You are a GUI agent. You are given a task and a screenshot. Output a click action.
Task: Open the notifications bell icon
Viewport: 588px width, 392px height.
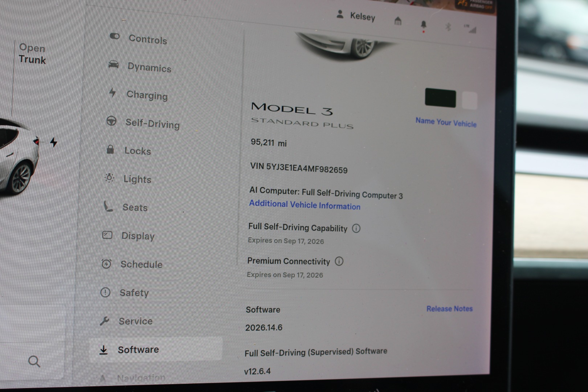423,25
